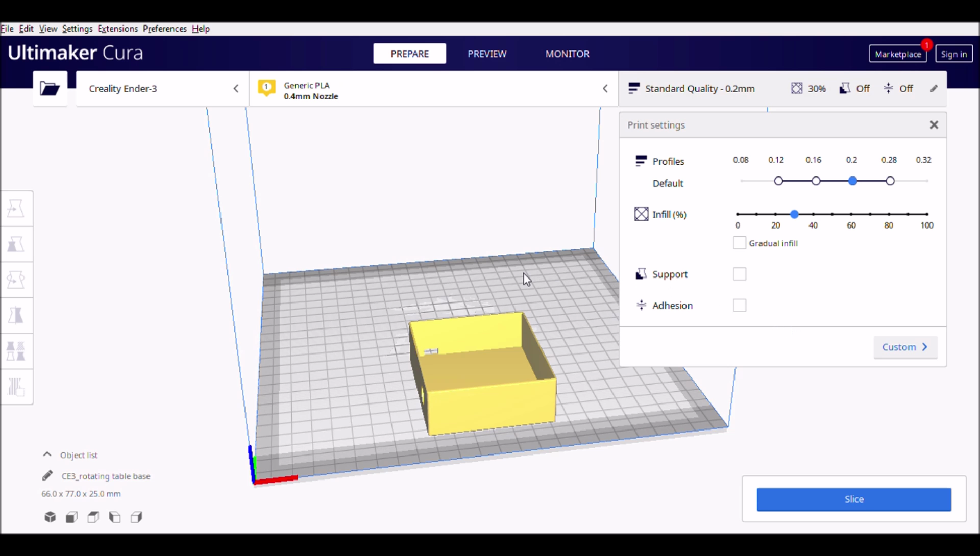Click the Infill (%) crosshatch icon
Viewport: 980px width, 556px height.
pyautogui.click(x=641, y=214)
